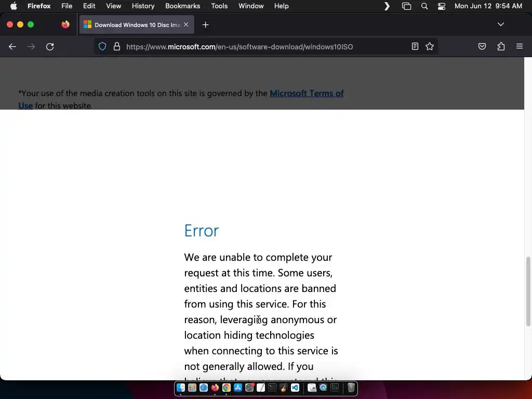Viewport: 532px width, 399px height.
Task: Open Firefox View pinned icon
Action: tap(65, 24)
